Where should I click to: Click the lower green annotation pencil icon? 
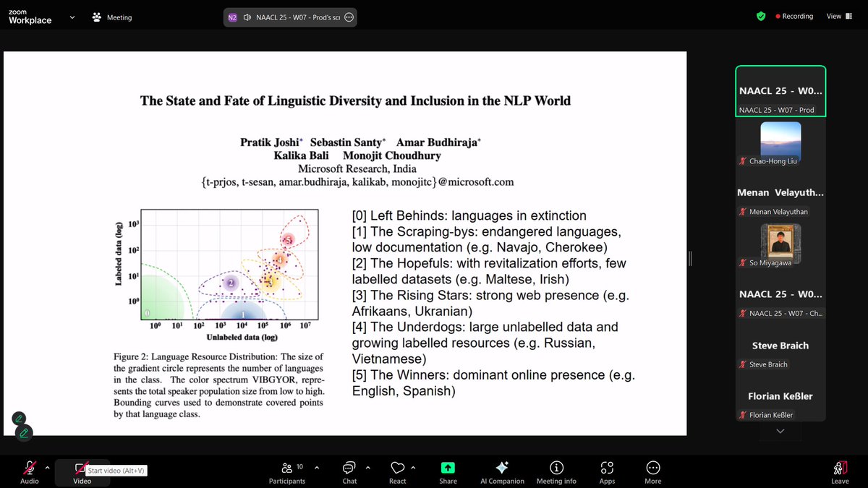point(24,432)
